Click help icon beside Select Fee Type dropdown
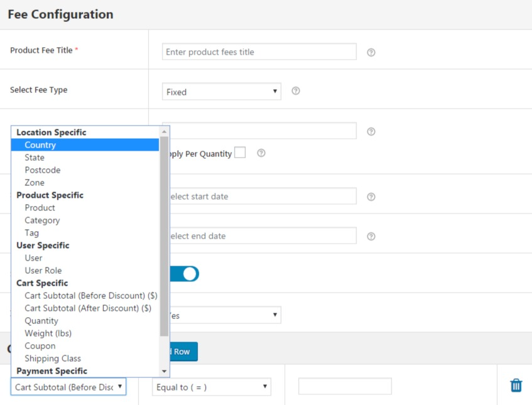 (295, 91)
